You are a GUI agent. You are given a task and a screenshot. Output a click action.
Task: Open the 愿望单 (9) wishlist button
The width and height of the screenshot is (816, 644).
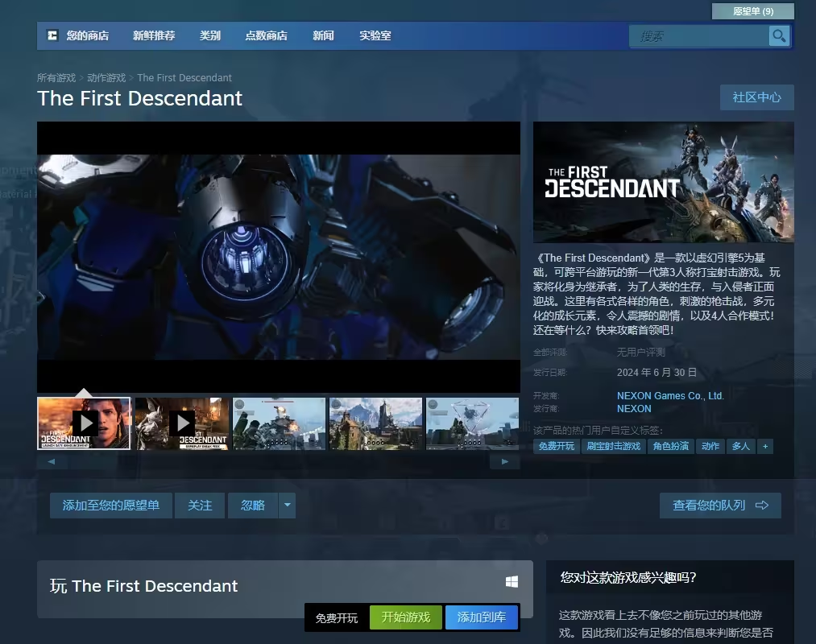click(753, 11)
